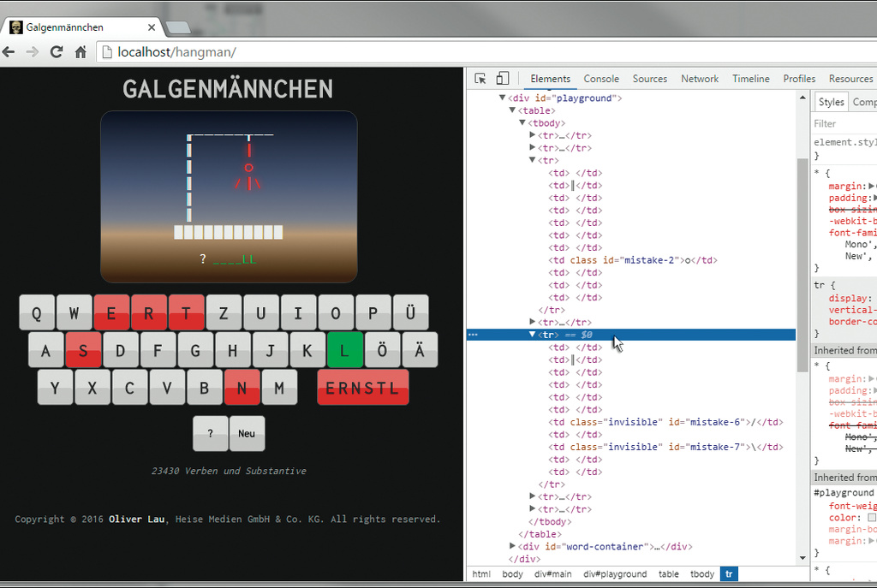Click the red N letter key
This screenshot has width=877, height=588.
(x=242, y=388)
